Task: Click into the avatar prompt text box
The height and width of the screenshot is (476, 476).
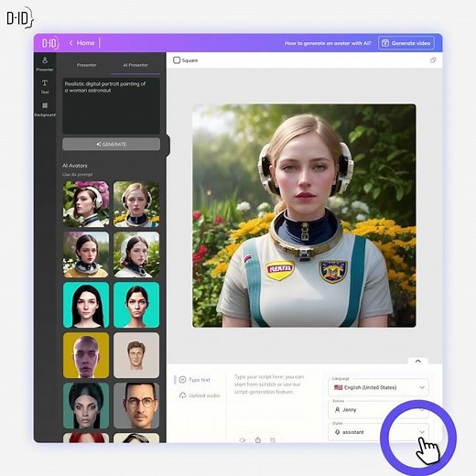Action: click(111, 106)
